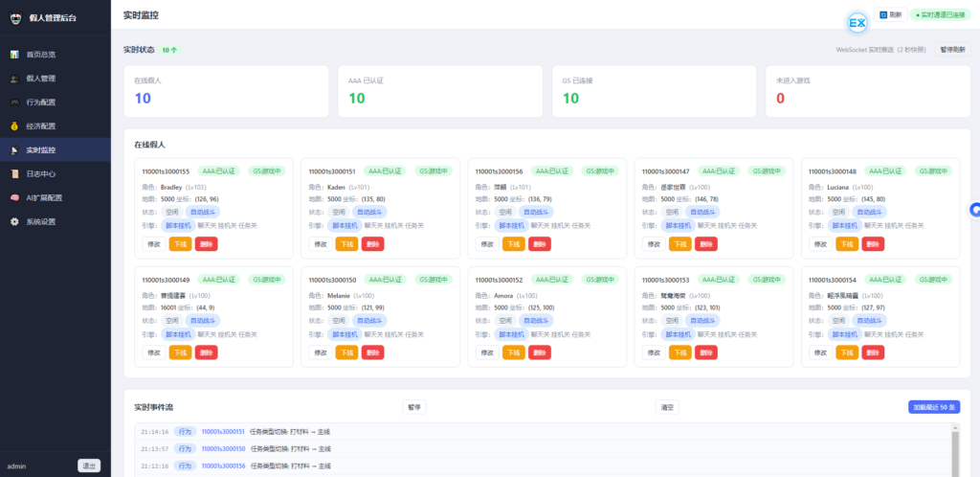The image size is (980, 477).
Task: Click 删除 on card 110001s3000148
Action: click(x=873, y=244)
